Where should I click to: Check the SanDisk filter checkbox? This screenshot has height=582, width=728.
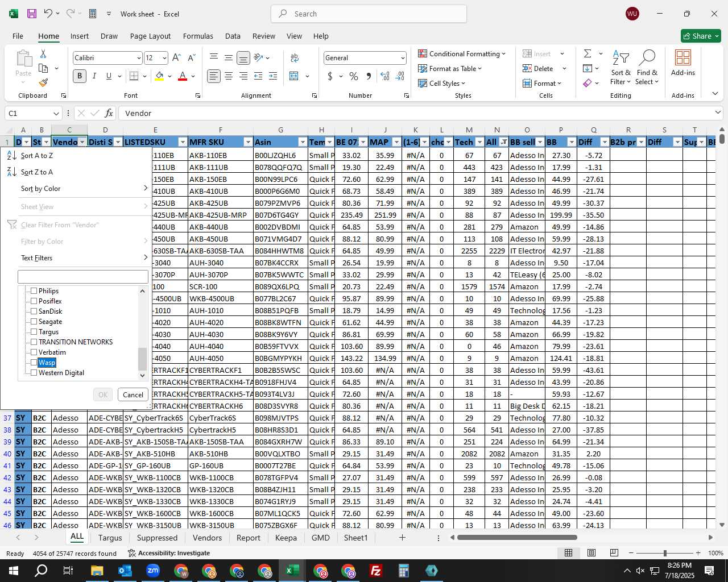[x=34, y=311]
